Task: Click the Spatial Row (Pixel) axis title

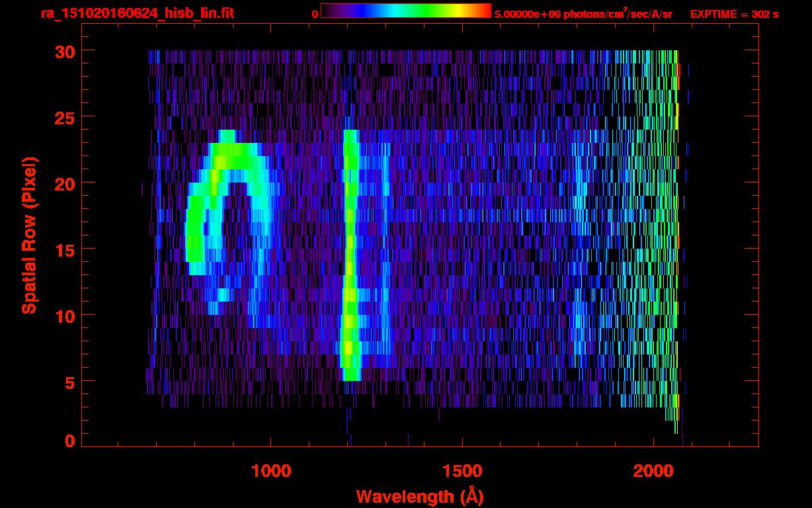Action: [x=30, y=235]
